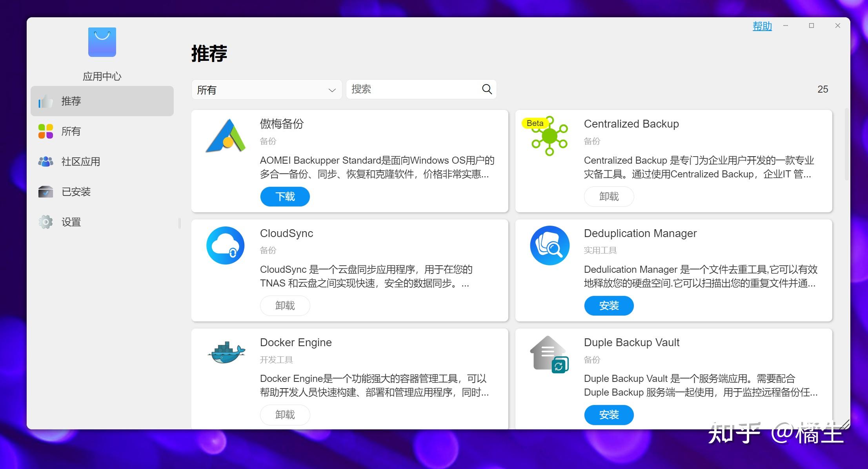Maximize the App Center window
The image size is (868, 469).
812,26
